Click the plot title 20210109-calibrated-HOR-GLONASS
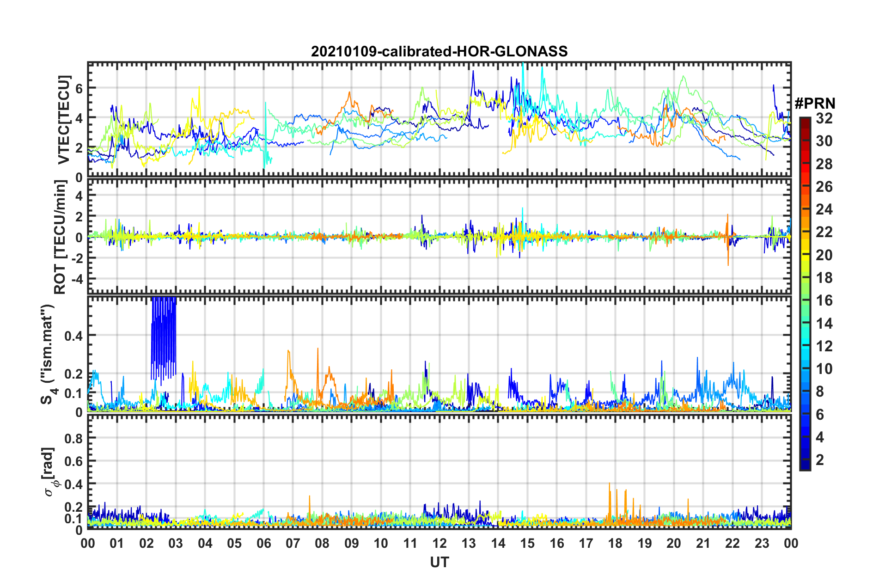 click(439, 51)
